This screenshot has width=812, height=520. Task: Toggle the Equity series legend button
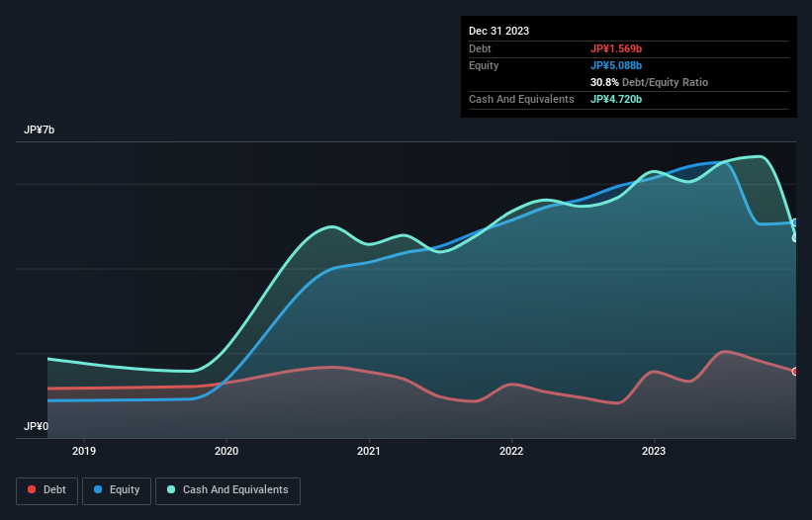click(117, 490)
